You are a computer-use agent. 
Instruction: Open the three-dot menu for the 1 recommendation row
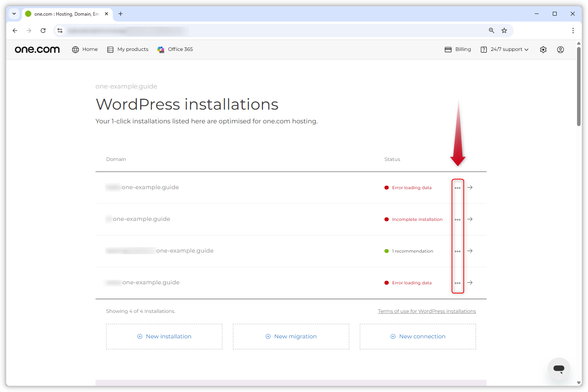coord(458,251)
